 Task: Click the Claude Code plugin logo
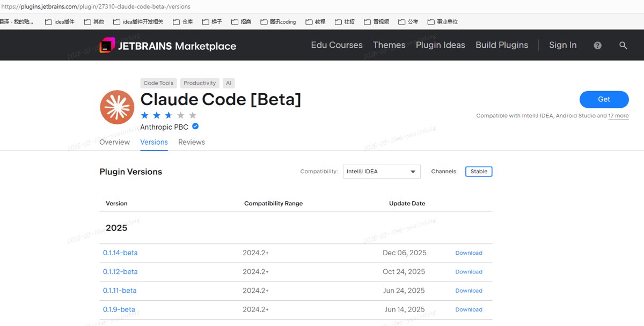tap(116, 107)
